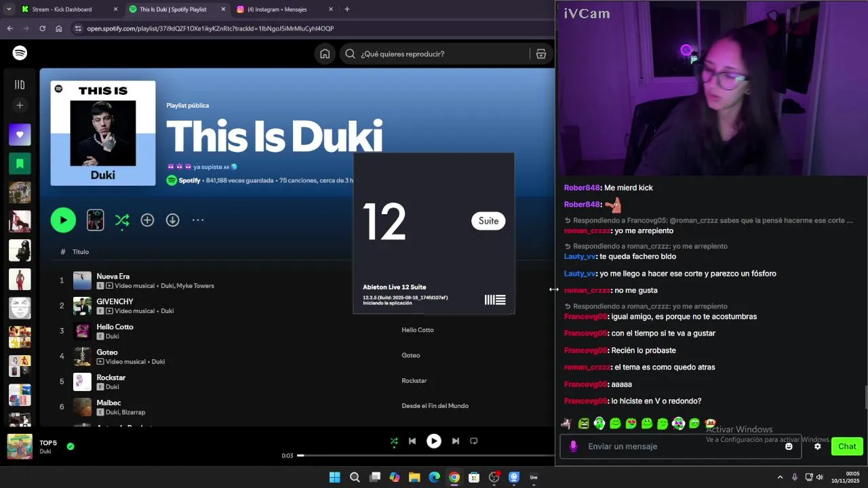This screenshot has height=488, width=868.
Task: Open Microsoft Store from taskbar
Action: (474, 477)
